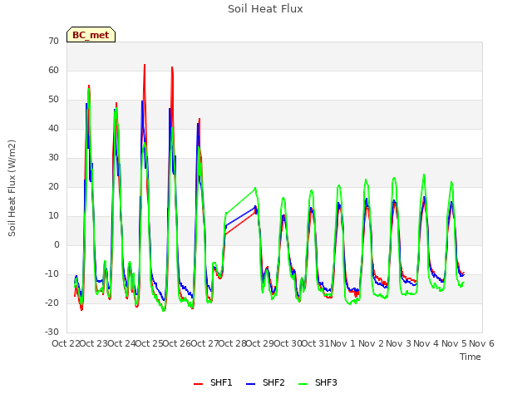Click the -10 y-axis tick label

pos(52,274)
